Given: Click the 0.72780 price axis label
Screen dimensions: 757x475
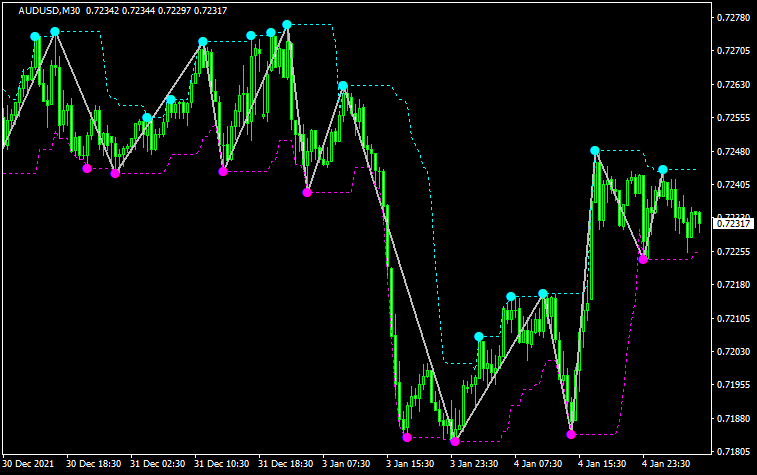Looking at the screenshot, I should [733, 18].
